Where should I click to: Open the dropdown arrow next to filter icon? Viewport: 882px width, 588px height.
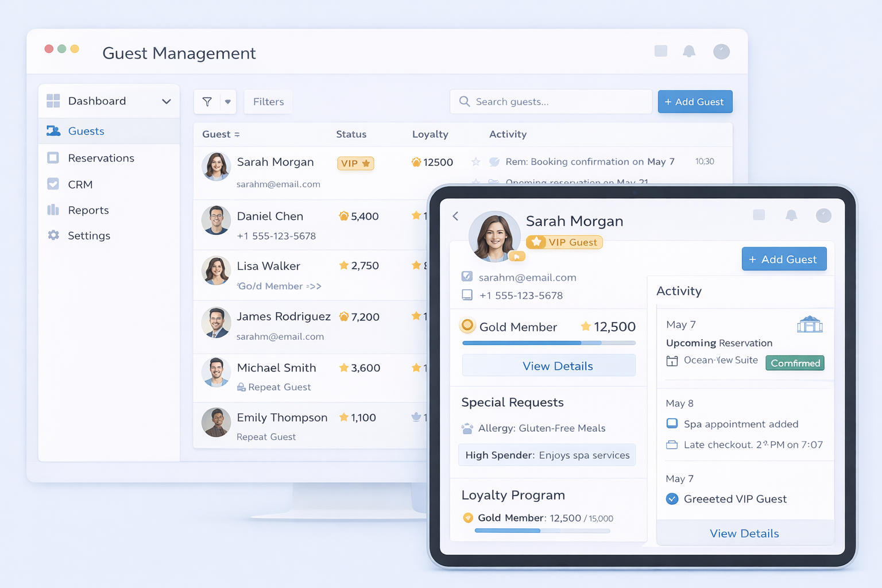[x=228, y=102]
